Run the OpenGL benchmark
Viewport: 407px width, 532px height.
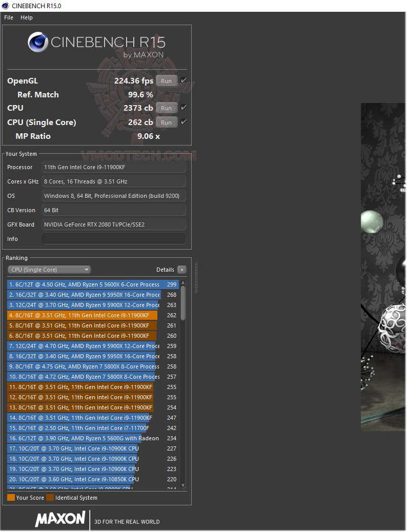166,81
